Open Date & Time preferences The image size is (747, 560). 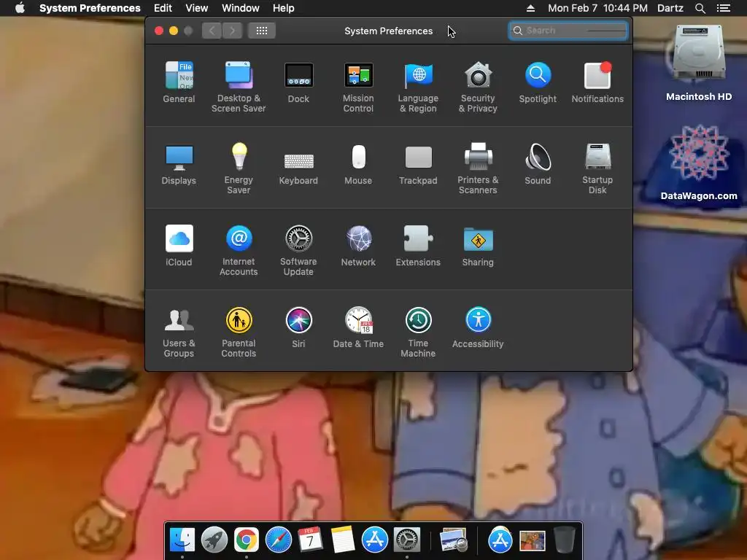pyautogui.click(x=358, y=327)
